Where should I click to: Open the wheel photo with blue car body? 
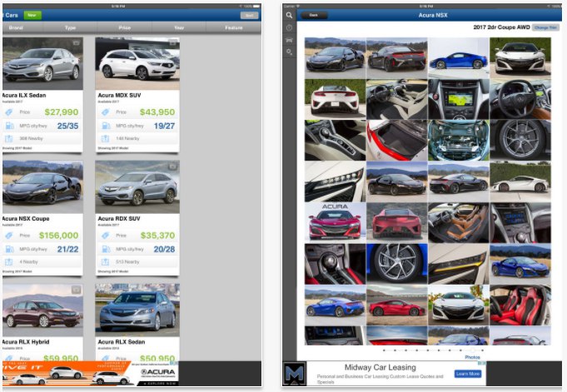[396, 264]
